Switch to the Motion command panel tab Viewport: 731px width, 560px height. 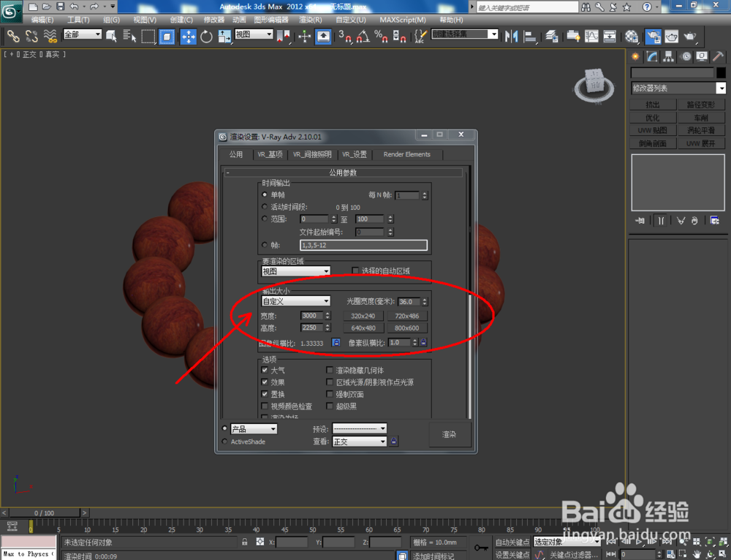click(x=686, y=57)
